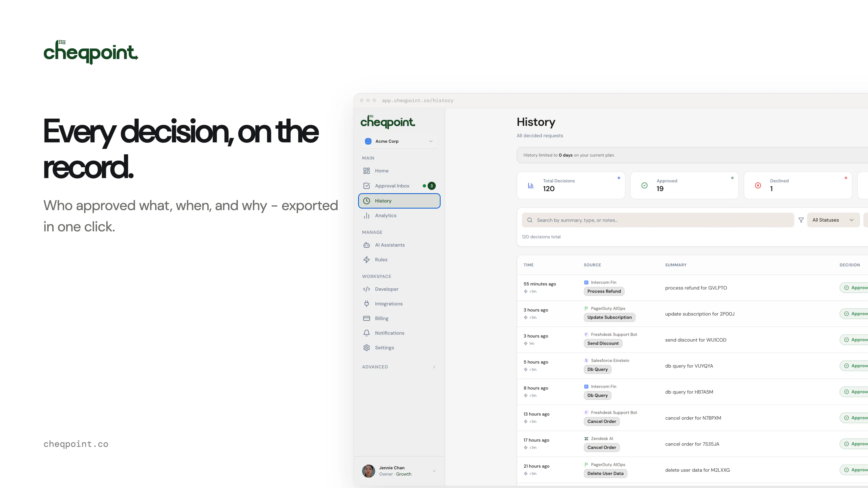Open Approval Inbox from sidebar

(x=399, y=186)
